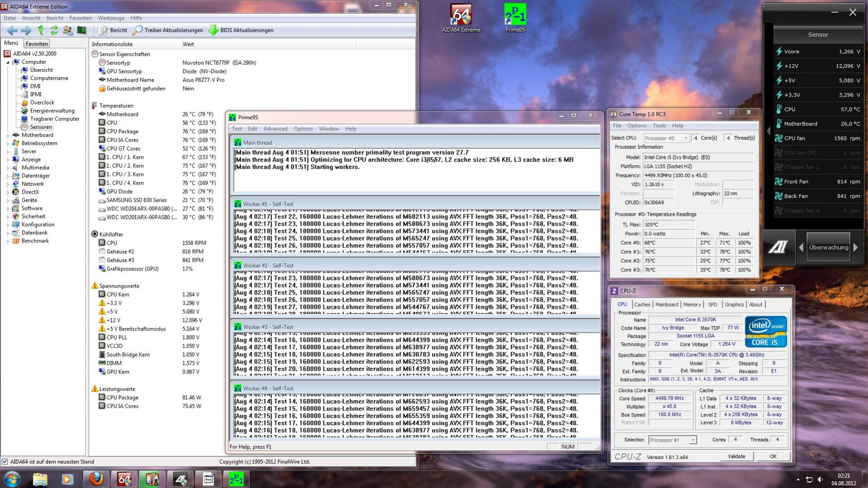The image size is (868, 488).
Task: Open the Options menu in Prime95
Action: click(x=303, y=129)
